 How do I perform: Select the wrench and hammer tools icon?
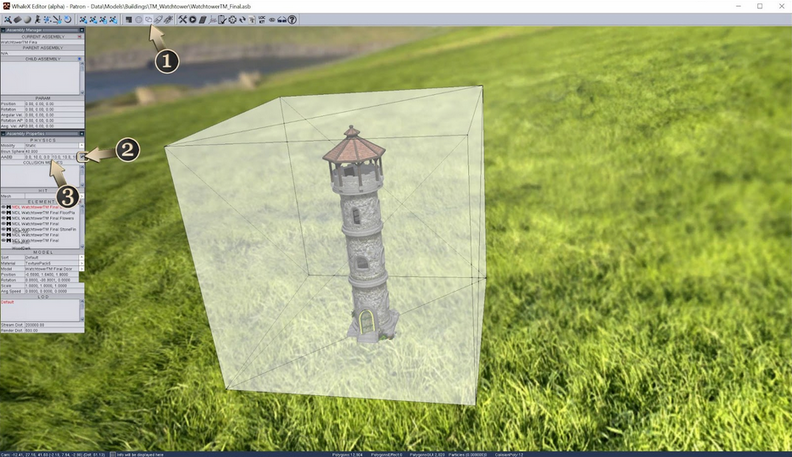tap(182, 20)
